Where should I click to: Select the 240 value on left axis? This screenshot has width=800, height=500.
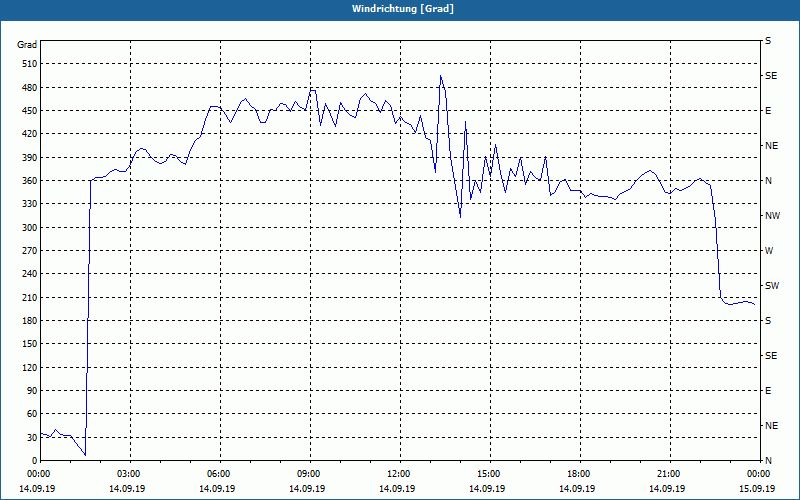pos(30,274)
